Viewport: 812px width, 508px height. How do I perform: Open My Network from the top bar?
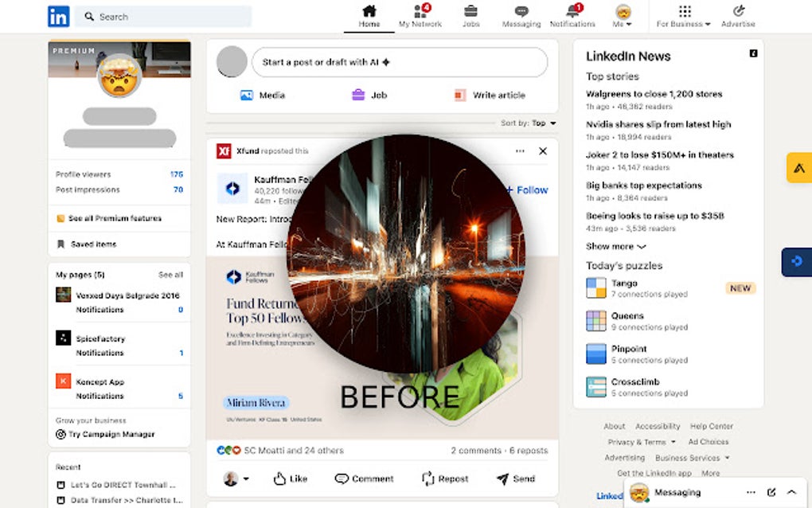[x=420, y=13]
